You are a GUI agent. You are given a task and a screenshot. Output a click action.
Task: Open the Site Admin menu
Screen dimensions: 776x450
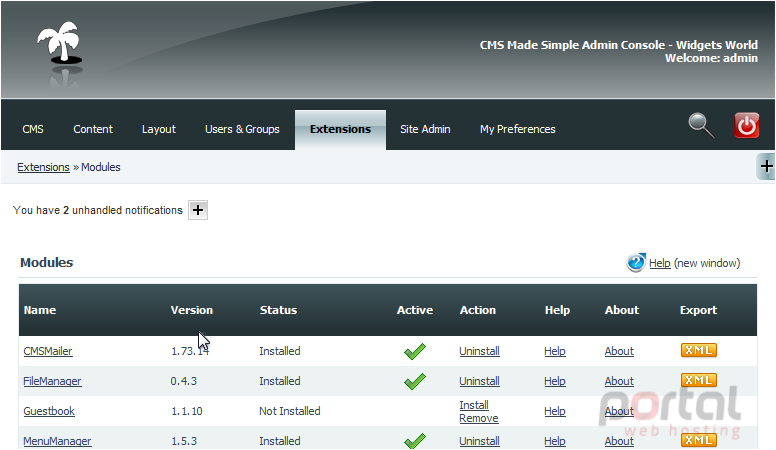pyautogui.click(x=425, y=129)
